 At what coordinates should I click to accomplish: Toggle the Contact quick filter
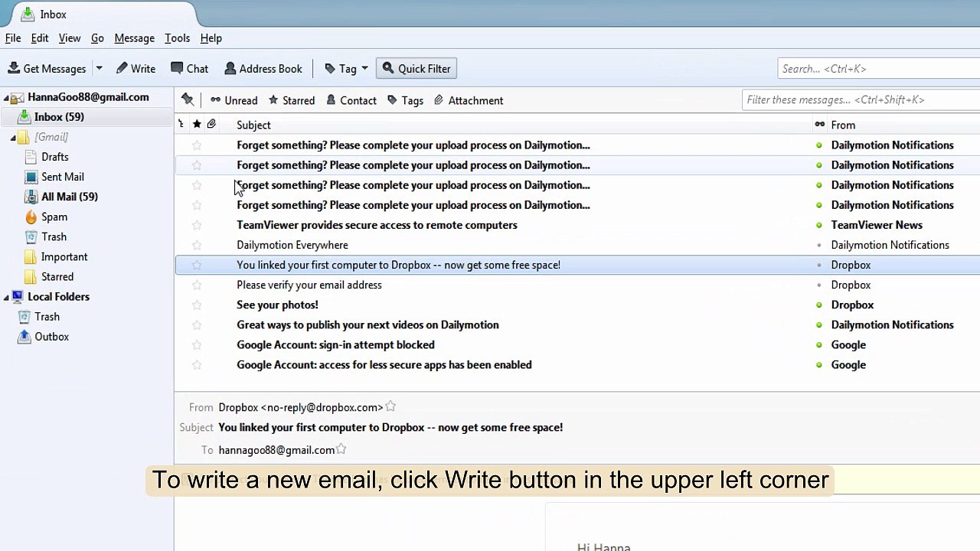click(351, 100)
